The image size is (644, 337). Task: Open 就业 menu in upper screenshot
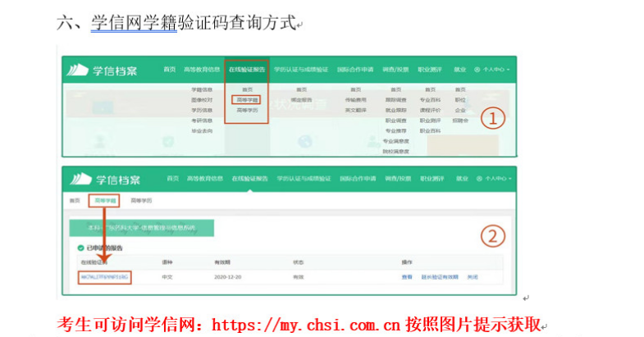coord(460,70)
